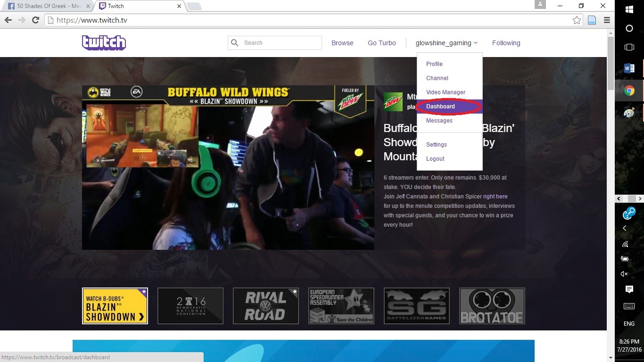644x362 pixels.
Task: Open the Chrome hamburger menu
Action: coord(607,20)
